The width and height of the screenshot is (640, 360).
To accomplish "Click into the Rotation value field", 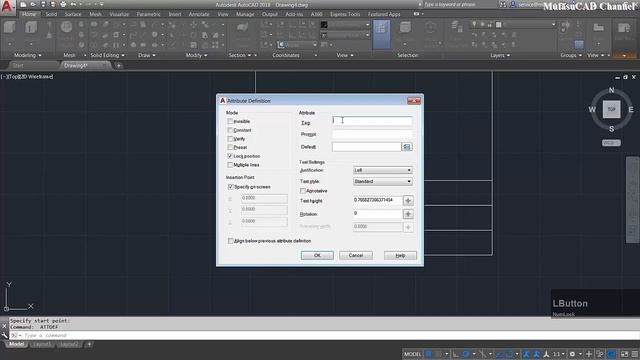I will 378,213.
